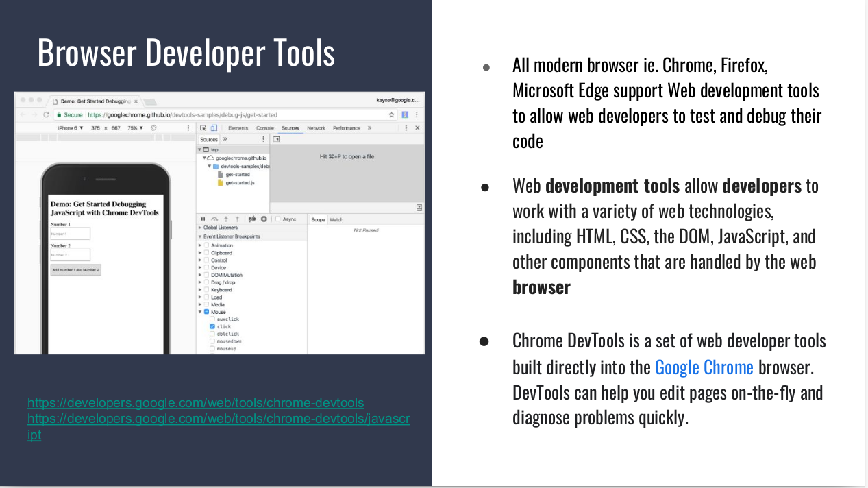This screenshot has height=488, width=868.
Task: Click the inspect element picker icon
Action: coord(203,128)
